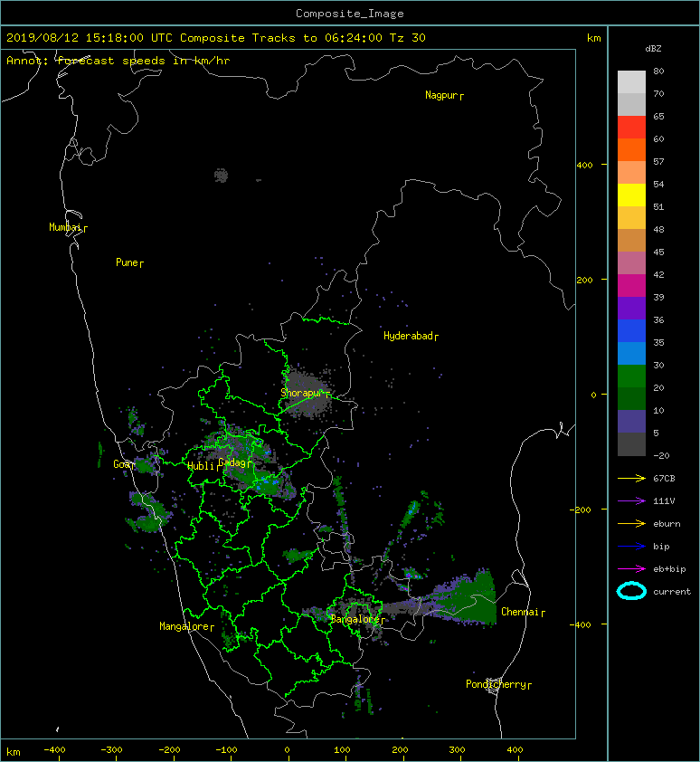
Task: Click the cyan 'current' ellipse symbol
Action: pos(631,591)
